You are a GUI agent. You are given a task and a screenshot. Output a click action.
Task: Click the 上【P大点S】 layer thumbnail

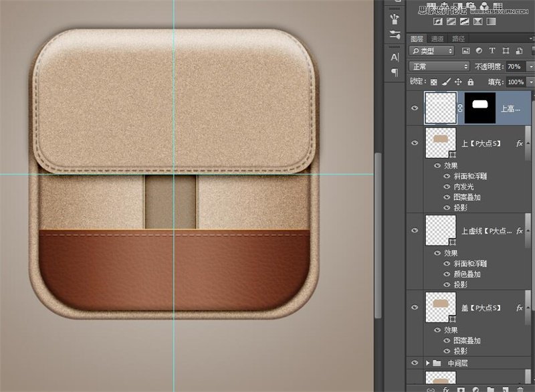[x=441, y=143]
